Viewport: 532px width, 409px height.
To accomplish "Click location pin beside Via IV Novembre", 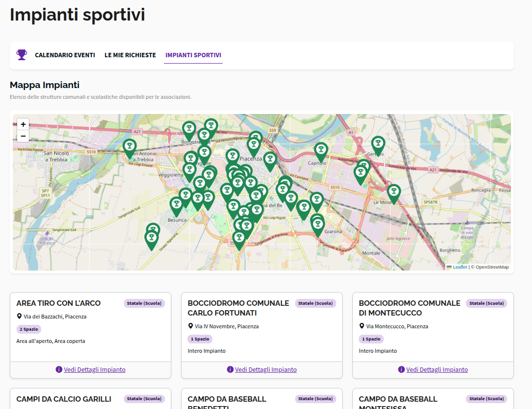I will point(191,326).
